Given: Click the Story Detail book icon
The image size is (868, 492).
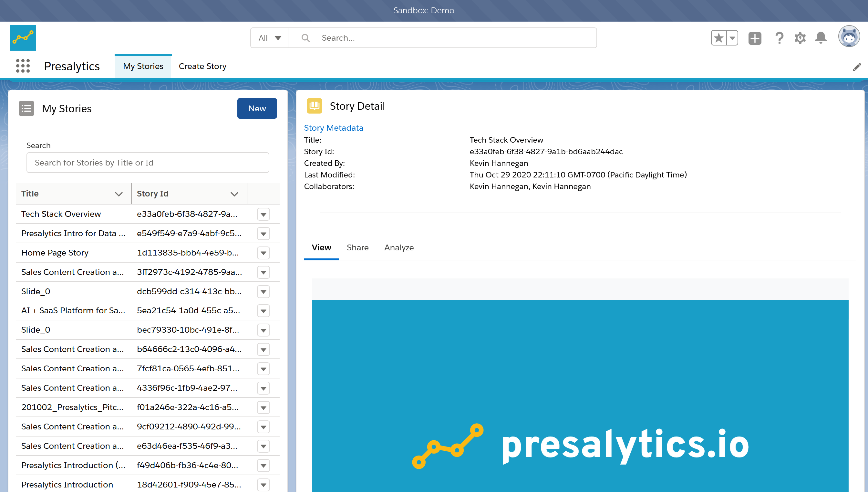Looking at the screenshot, I should coord(314,106).
